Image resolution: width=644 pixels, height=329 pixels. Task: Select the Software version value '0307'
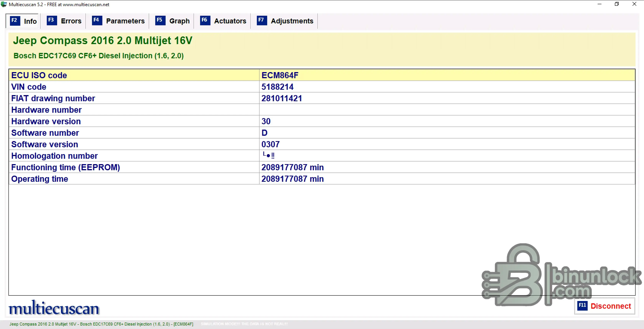coord(270,144)
